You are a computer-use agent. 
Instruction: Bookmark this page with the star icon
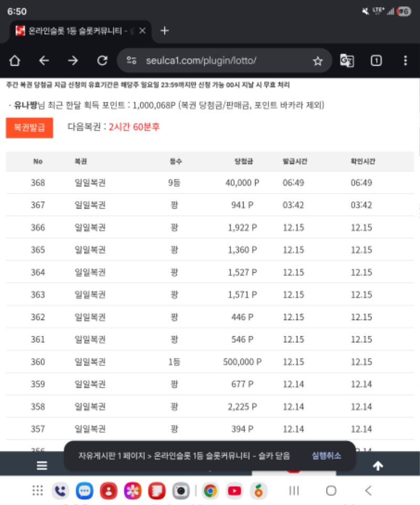[x=318, y=61]
